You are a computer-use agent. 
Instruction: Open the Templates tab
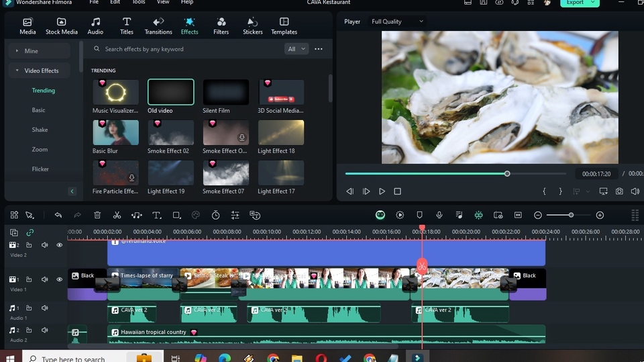tap(284, 26)
